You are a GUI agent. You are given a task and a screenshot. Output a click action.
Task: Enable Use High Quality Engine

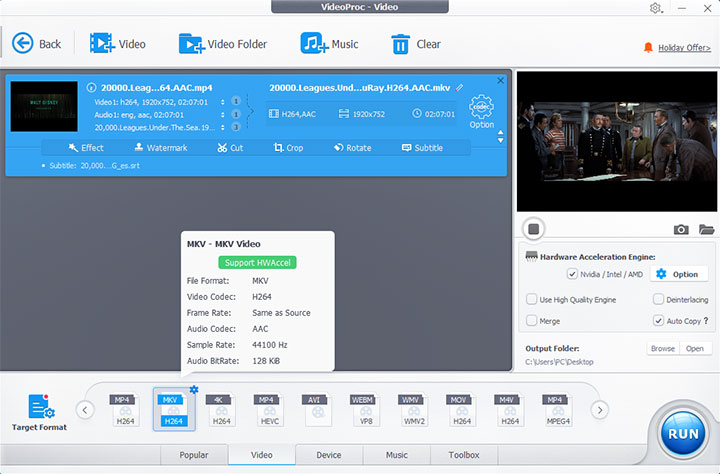pos(531,299)
